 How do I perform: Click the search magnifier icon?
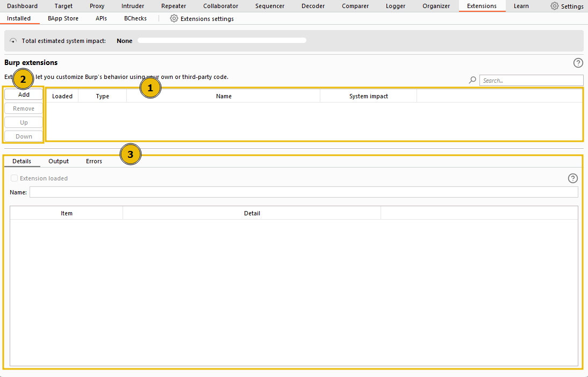(472, 80)
